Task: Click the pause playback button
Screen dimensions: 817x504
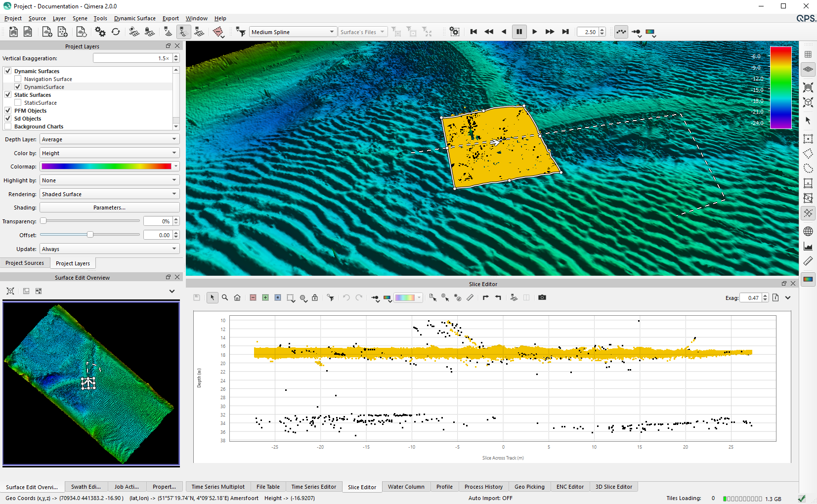Action: 519,32
